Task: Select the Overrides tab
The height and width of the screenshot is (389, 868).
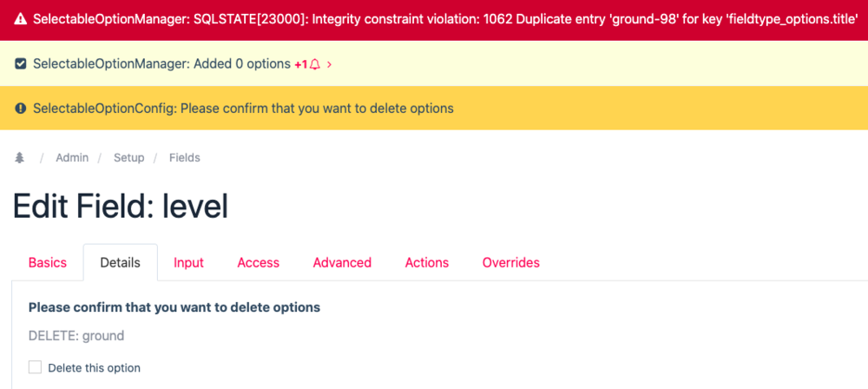Action: 510,262
